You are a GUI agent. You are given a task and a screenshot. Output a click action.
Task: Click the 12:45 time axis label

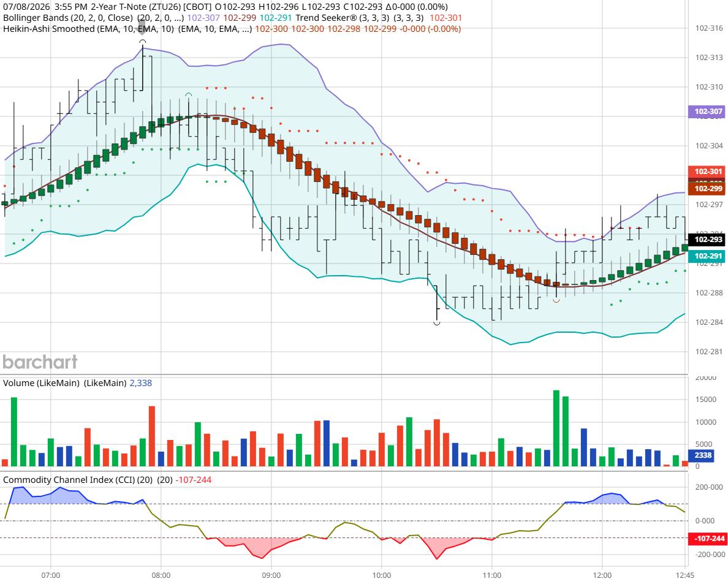coord(685,575)
